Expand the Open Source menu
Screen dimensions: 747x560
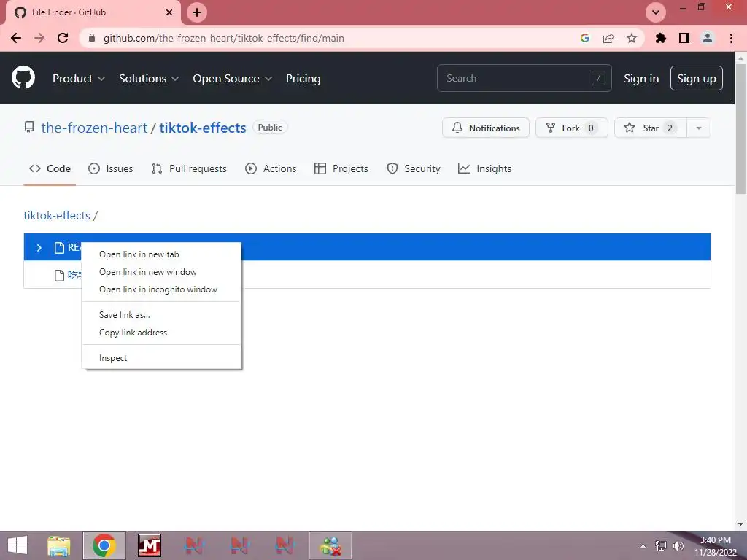(233, 79)
